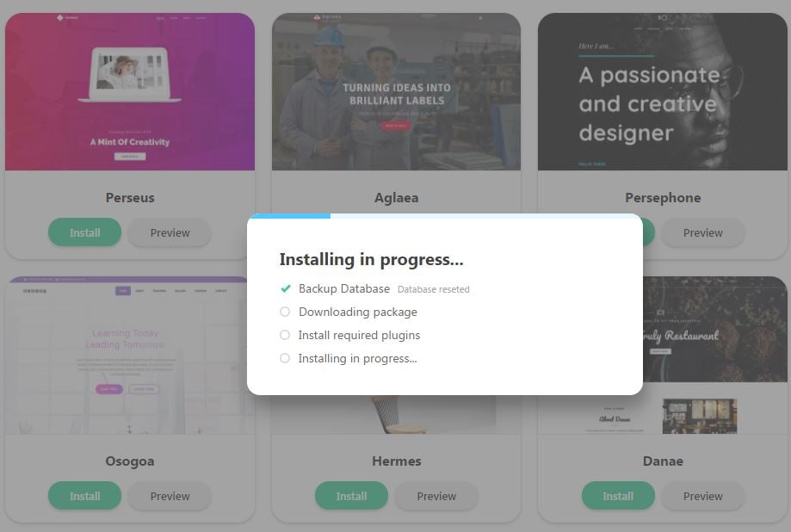The image size is (791, 532).
Task: Preview the Osogoa theme
Action: [x=170, y=496]
